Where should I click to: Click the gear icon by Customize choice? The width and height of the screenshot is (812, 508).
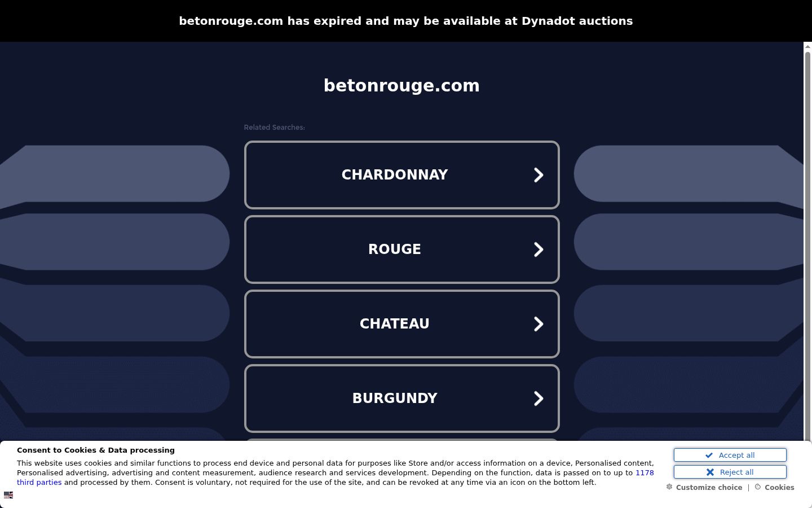pos(669,487)
